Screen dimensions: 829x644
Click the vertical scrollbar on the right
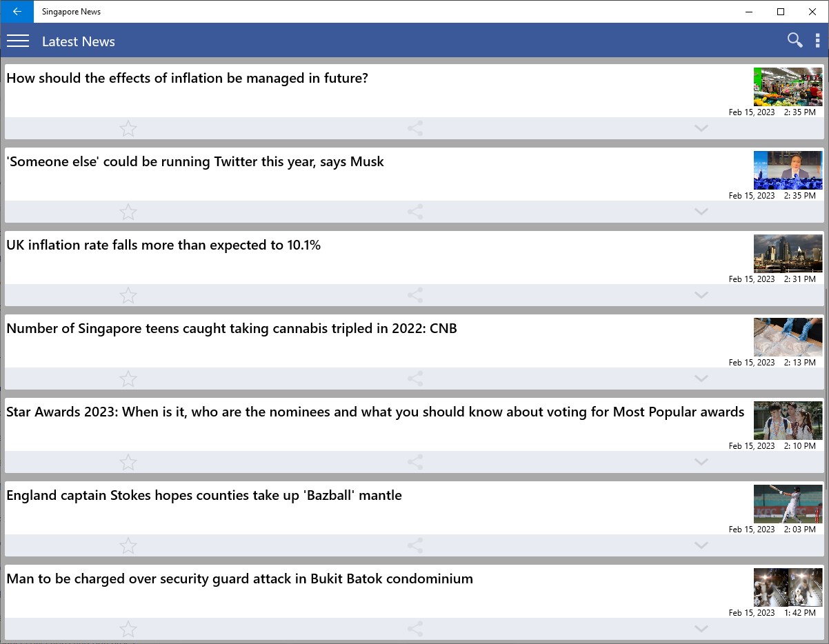826,345
